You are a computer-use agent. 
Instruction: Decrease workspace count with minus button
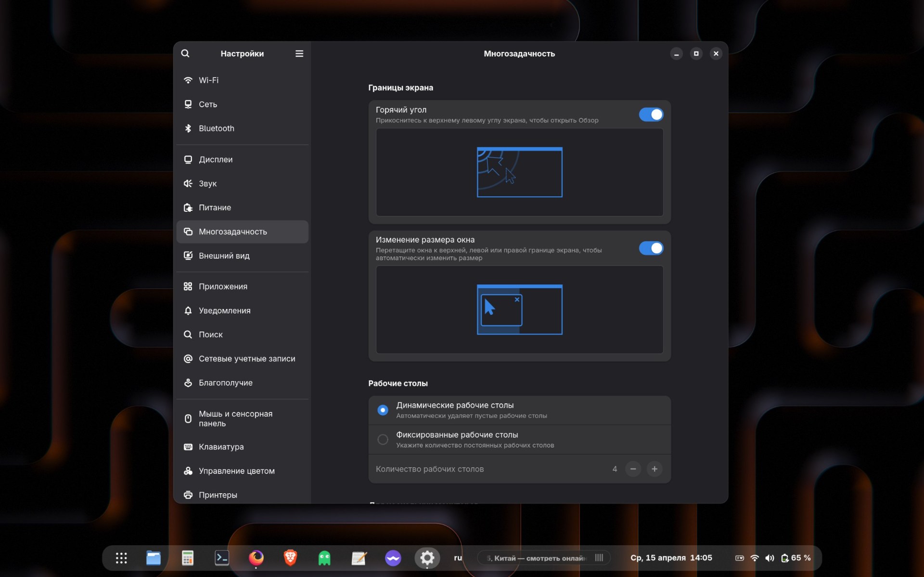633,469
